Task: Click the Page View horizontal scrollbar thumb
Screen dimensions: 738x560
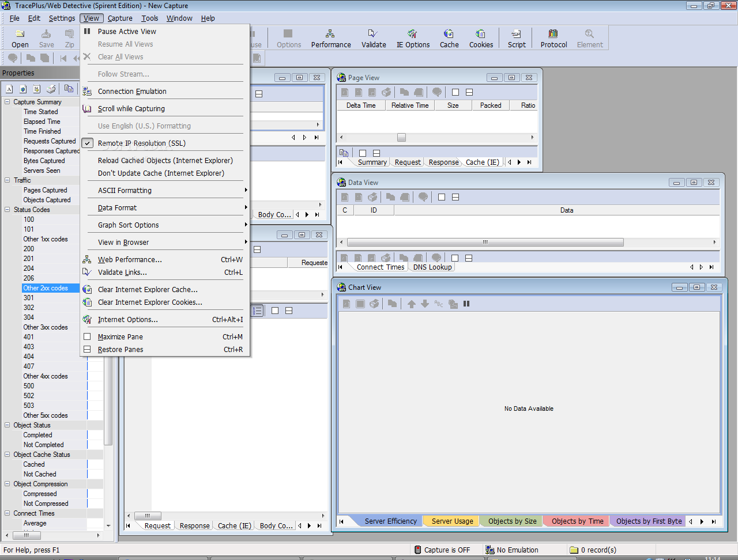Action: pos(401,137)
